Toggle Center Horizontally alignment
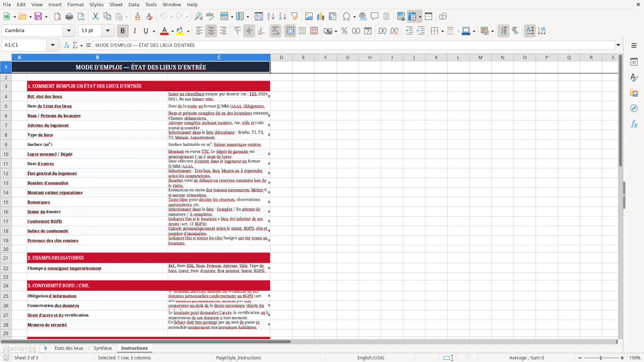Screen dimensions: 644x362 tap(211, 31)
